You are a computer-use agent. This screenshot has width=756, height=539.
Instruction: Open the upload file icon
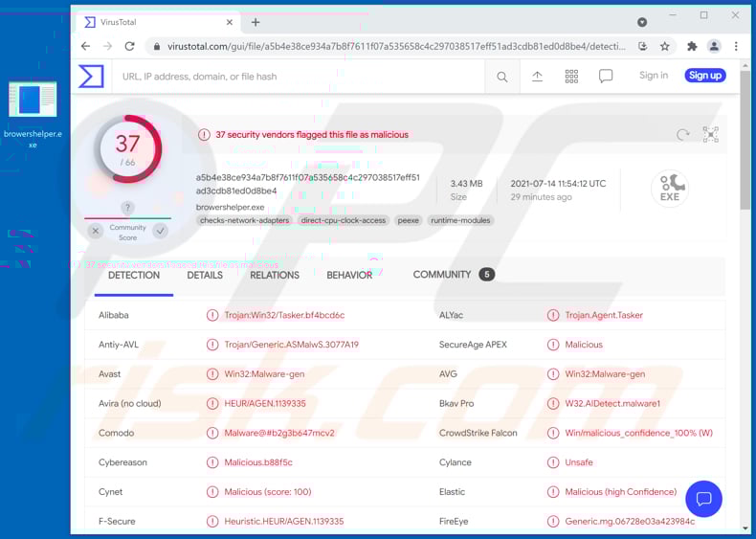(x=537, y=77)
